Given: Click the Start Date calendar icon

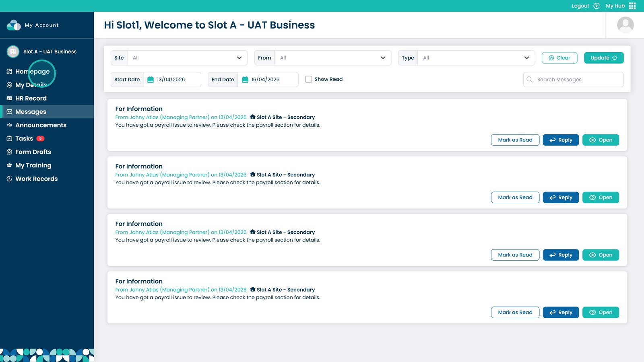Looking at the screenshot, I should coord(151,80).
